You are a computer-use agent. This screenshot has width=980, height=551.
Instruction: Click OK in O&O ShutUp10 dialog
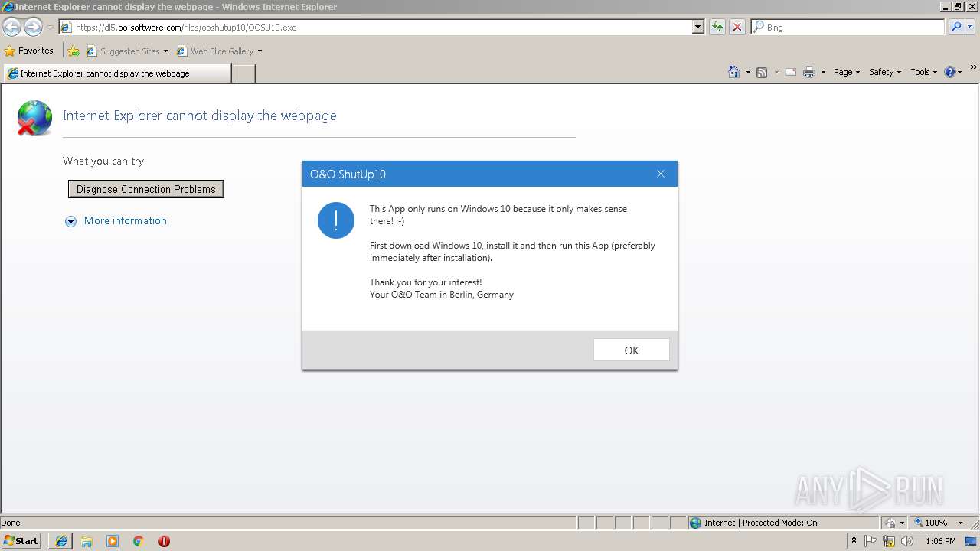[x=632, y=350]
